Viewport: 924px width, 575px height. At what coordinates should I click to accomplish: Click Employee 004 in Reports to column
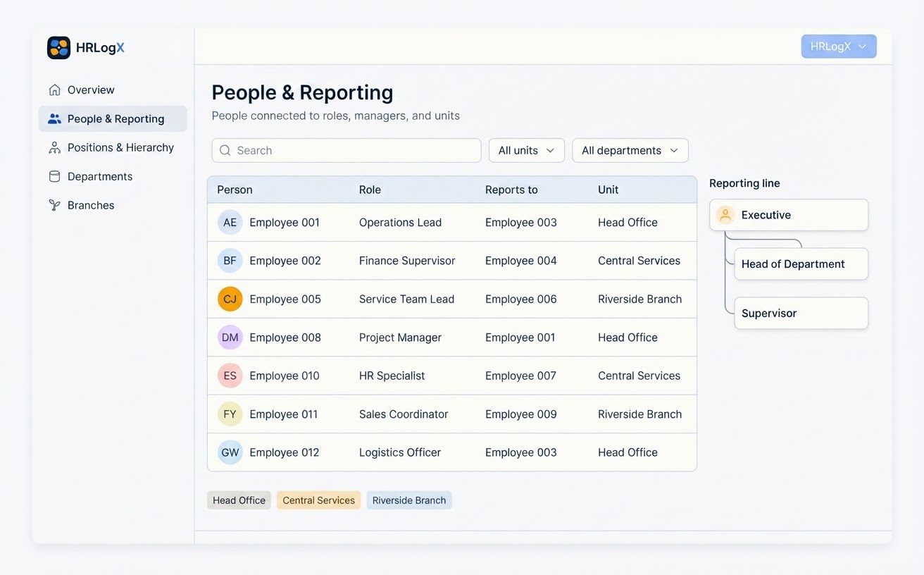(x=521, y=261)
